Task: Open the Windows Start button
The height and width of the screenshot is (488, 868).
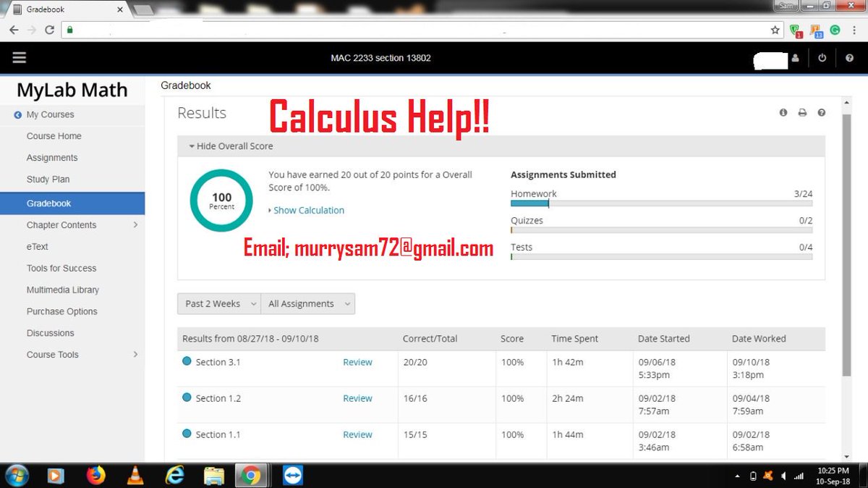Action: (x=16, y=475)
